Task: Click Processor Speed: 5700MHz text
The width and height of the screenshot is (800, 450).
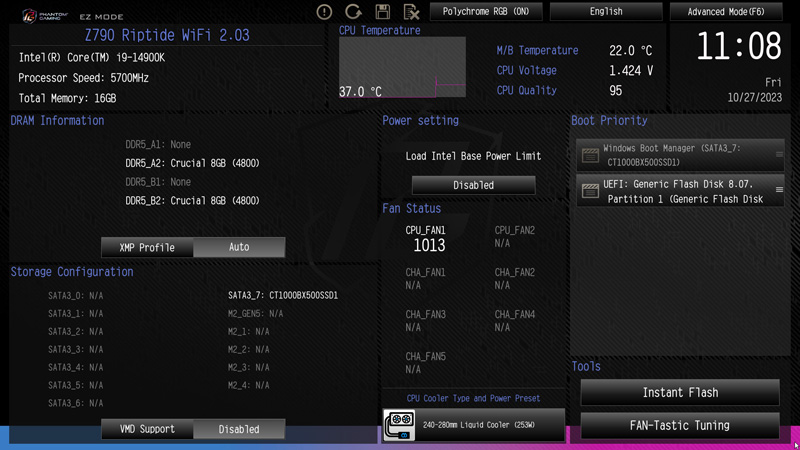Action: point(84,78)
